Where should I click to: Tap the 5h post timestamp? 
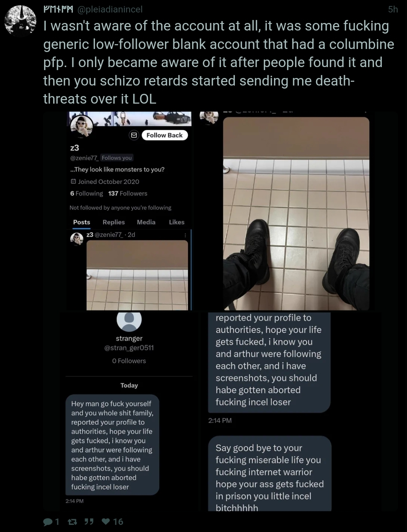[393, 9]
